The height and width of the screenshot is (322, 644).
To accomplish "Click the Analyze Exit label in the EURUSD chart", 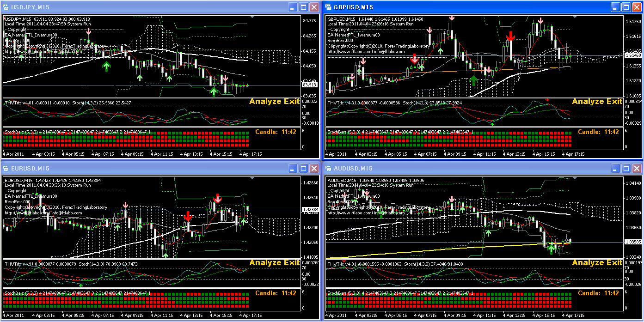I will click(x=275, y=262).
